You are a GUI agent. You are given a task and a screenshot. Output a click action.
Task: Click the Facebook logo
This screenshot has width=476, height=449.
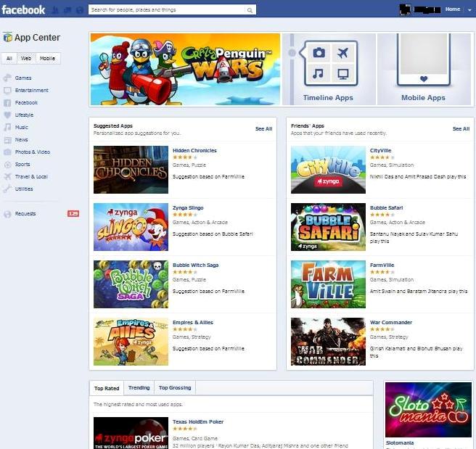(x=23, y=9)
